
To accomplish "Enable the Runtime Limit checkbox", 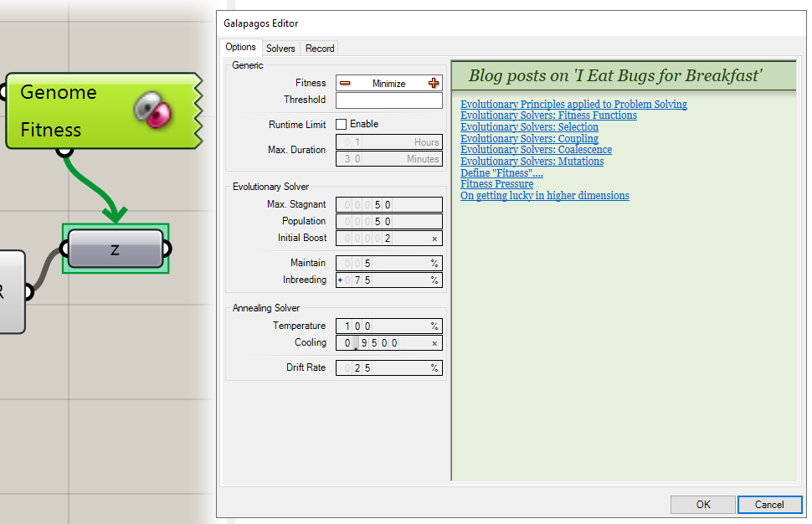I will [341, 124].
